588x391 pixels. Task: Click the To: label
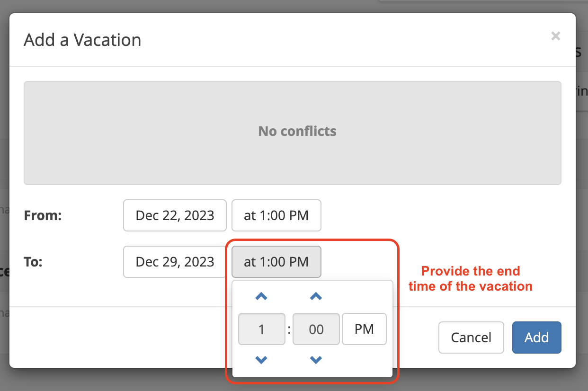click(x=33, y=262)
